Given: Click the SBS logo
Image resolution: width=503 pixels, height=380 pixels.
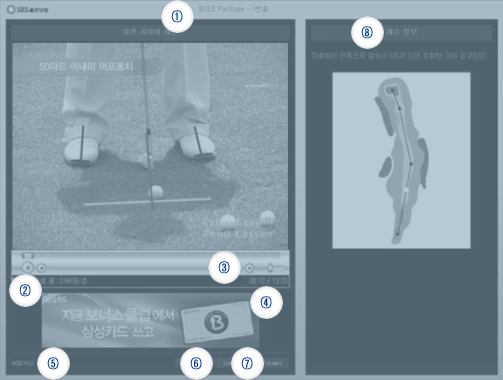Looking at the screenshot, I should click(x=28, y=9).
